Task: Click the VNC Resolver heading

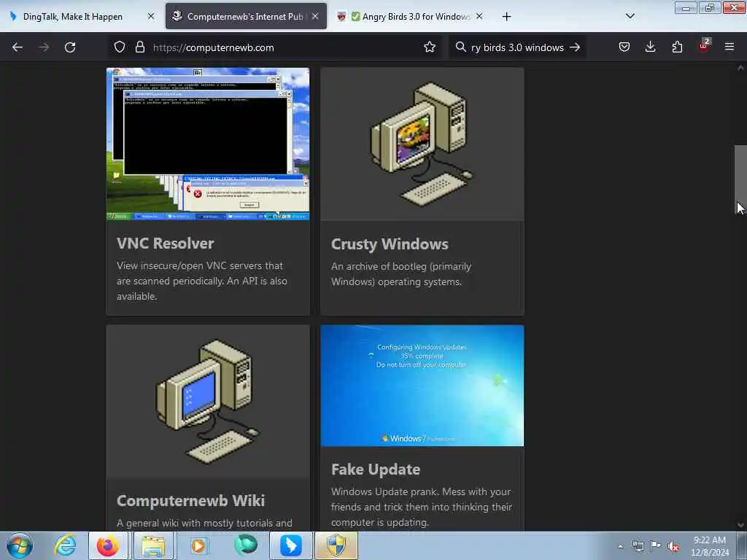Action: point(166,244)
